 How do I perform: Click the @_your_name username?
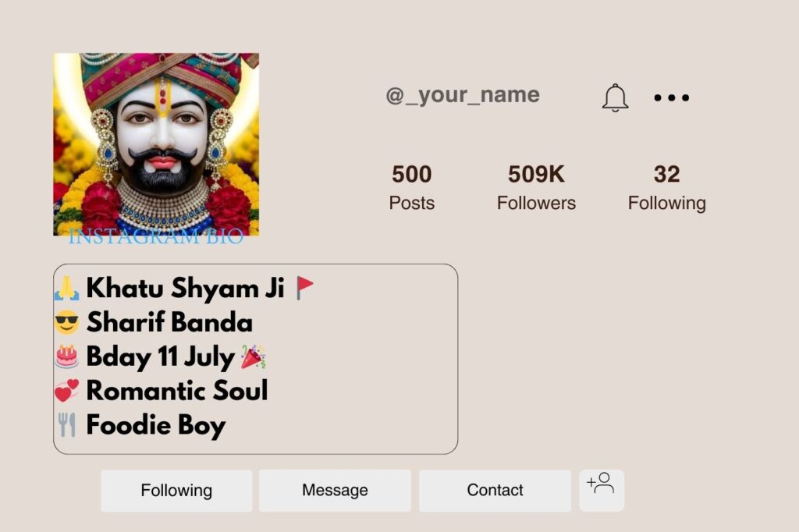pyautogui.click(x=463, y=95)
